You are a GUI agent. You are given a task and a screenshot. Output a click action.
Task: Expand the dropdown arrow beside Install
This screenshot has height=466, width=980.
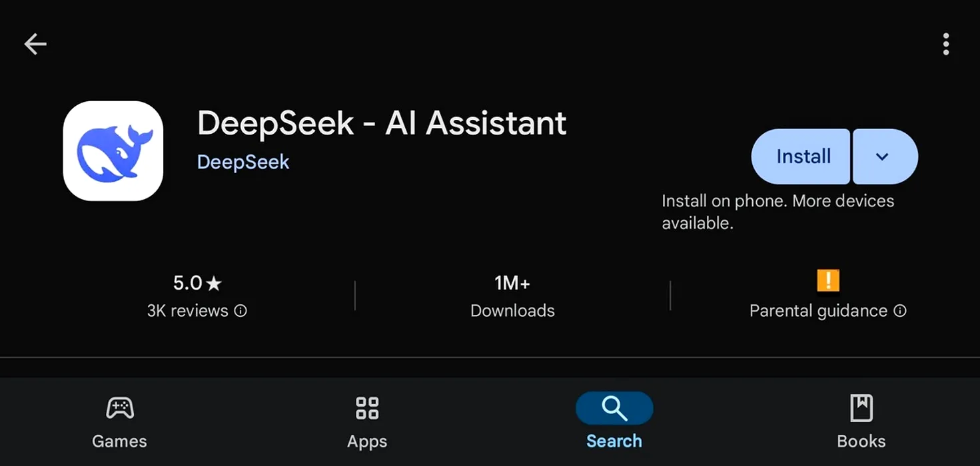pyautogui.click(x=885, y=156)
